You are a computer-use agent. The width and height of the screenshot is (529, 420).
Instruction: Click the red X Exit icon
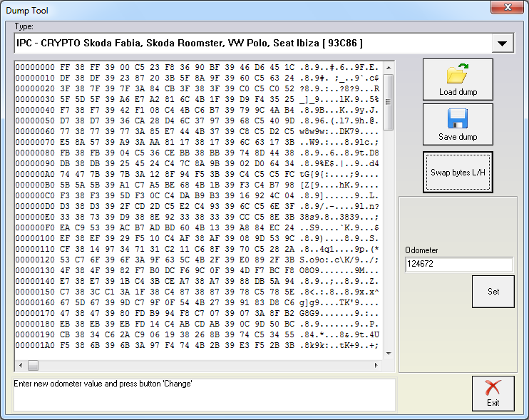pos(493,388)
